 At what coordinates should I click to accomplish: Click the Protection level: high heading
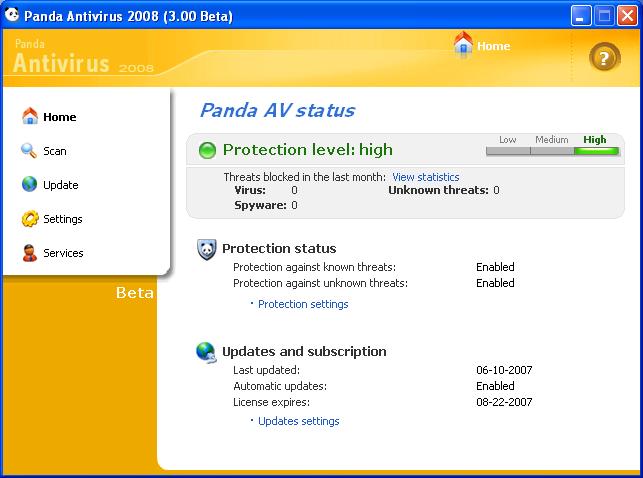[308, 150]
